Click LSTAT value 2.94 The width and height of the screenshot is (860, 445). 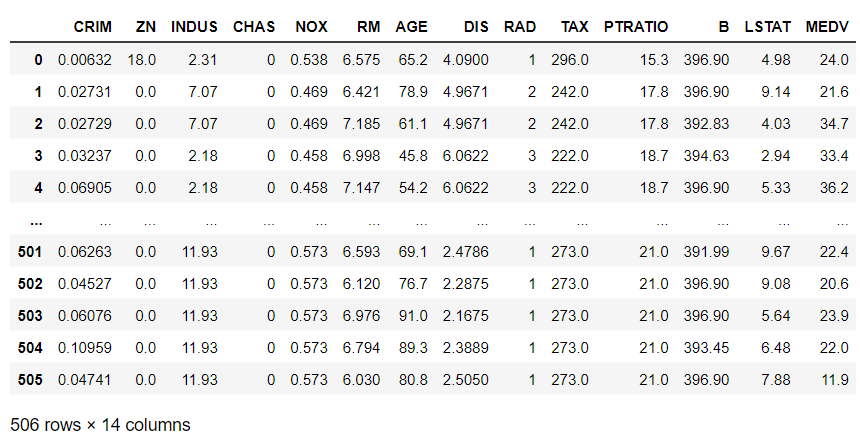776,156
